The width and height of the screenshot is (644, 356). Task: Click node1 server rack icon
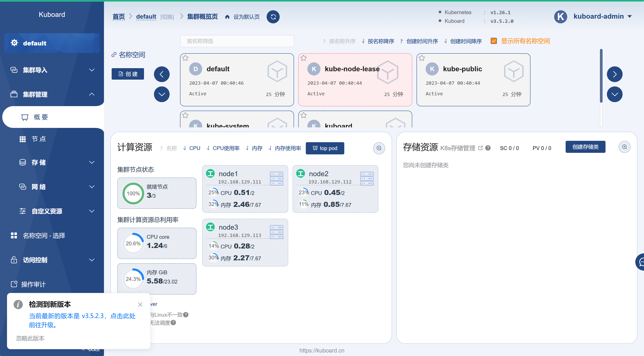tap(276, 178)
